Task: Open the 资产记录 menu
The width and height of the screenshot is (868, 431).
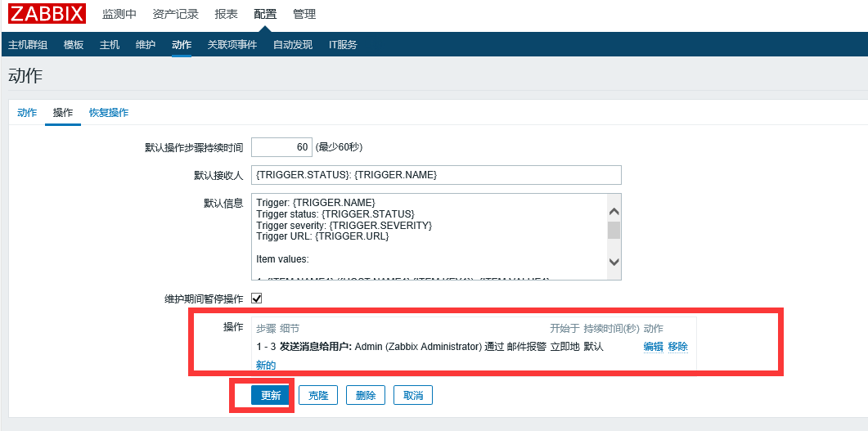Action: 176,15
